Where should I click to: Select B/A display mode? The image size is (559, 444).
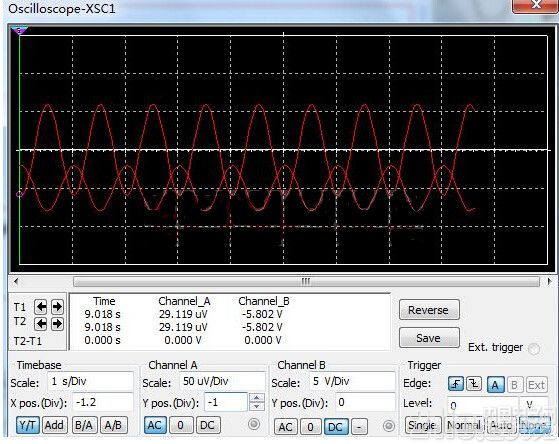point(84,425)
